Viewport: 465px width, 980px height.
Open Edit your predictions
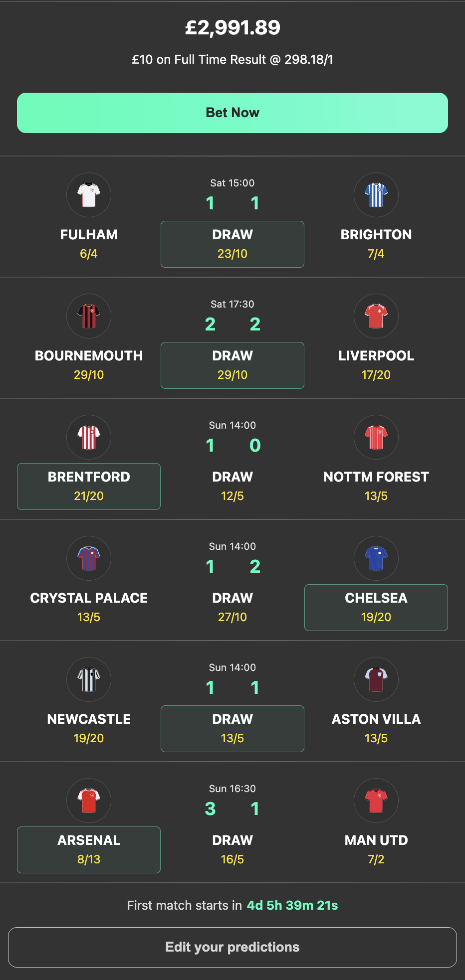tap(232, 947)
